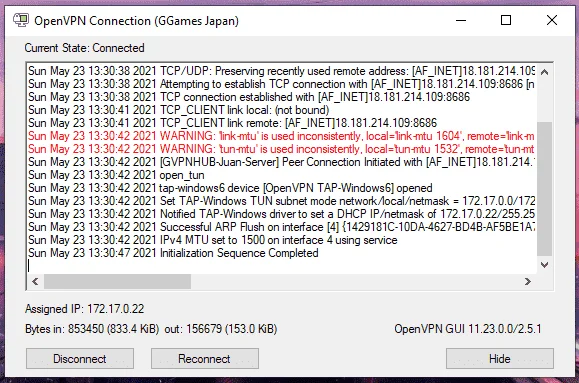
Task: Click the Reconnect button
Action: (205, 358)
